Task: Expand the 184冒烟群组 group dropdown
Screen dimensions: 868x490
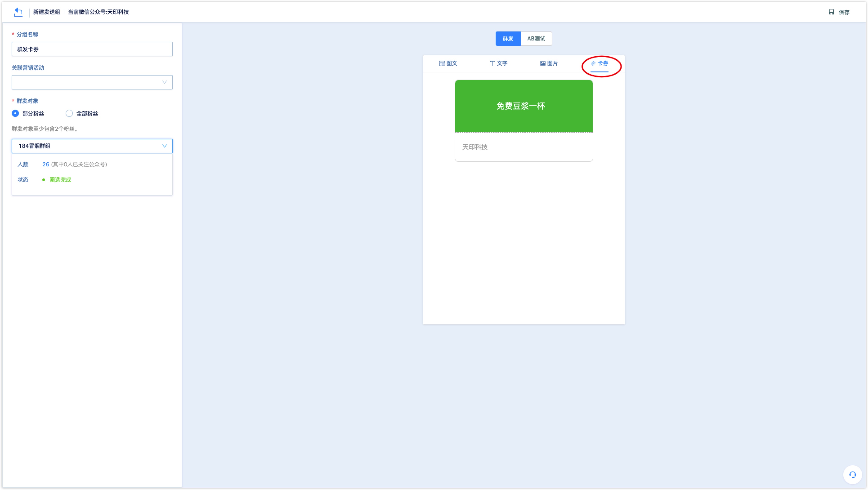Action: tap(92, 146)
